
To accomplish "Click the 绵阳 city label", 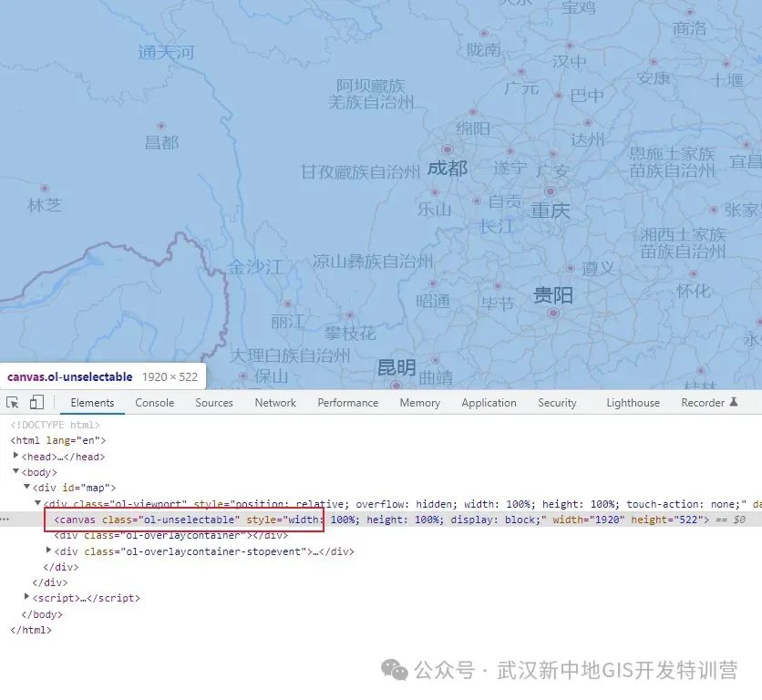I will tap(473, 129).
